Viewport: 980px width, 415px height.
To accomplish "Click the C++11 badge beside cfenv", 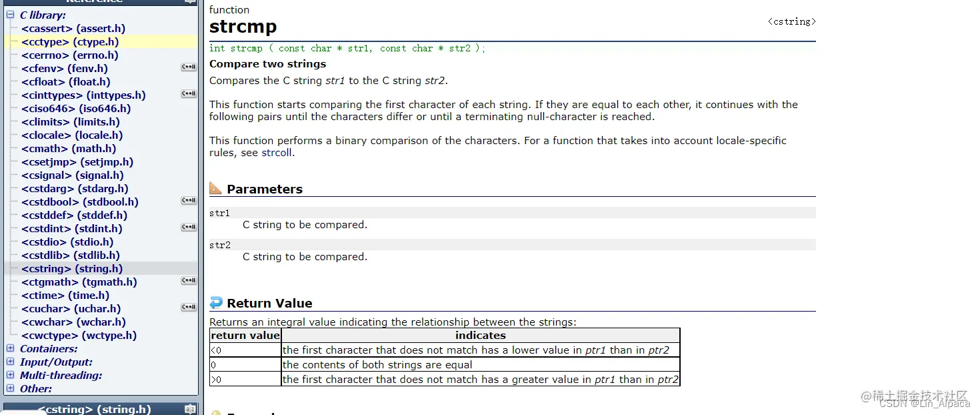I will point(189,67).
